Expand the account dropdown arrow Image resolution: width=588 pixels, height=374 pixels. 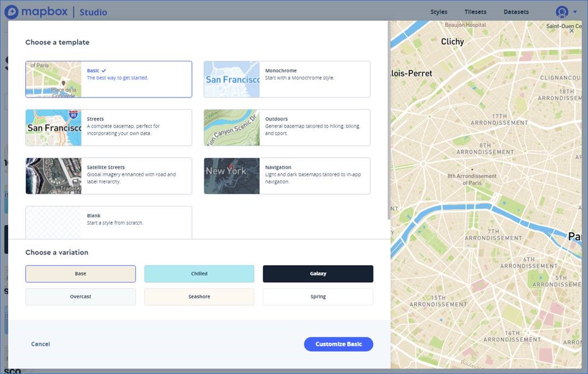[x=575, y=12]
